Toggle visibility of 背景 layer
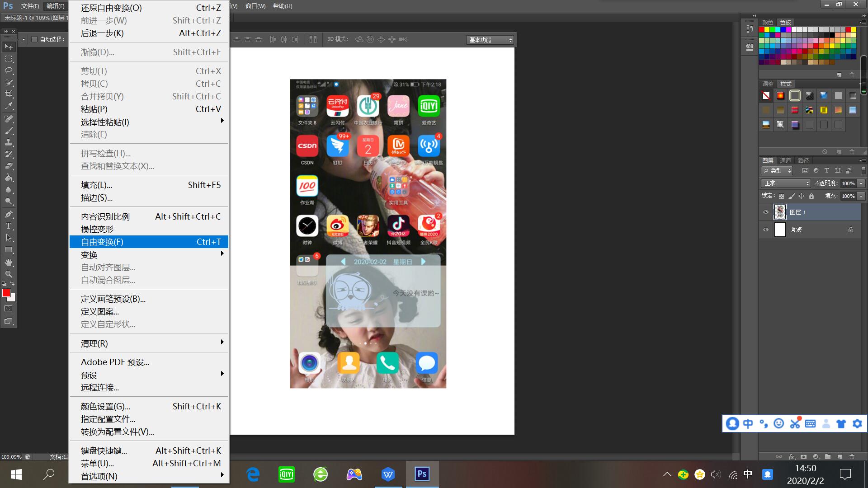Image resolution: width=868 pixels, height=488 pixels. coord(766,230)
